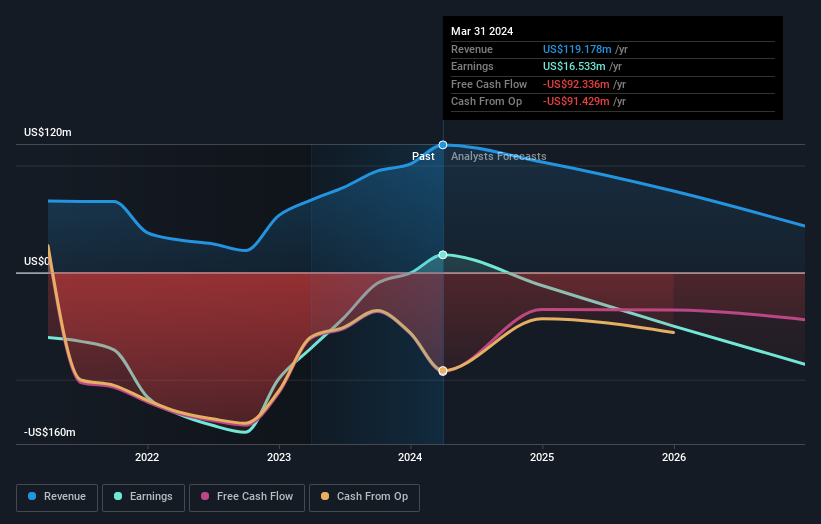Screen dimensions: 821x524
Task: Click the blue Revenue legend dot
Action: [32, 496]
